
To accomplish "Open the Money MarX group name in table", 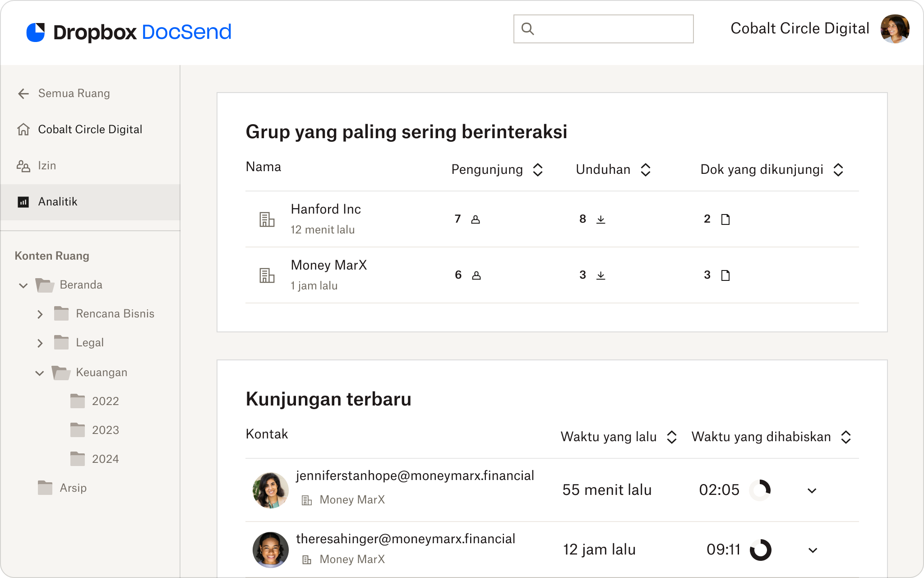I will 329,265.
